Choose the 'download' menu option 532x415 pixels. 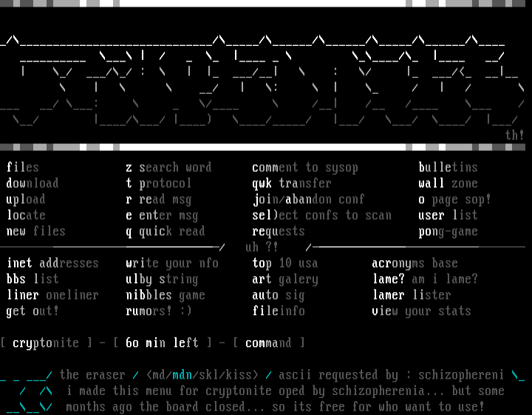[33, 183]
